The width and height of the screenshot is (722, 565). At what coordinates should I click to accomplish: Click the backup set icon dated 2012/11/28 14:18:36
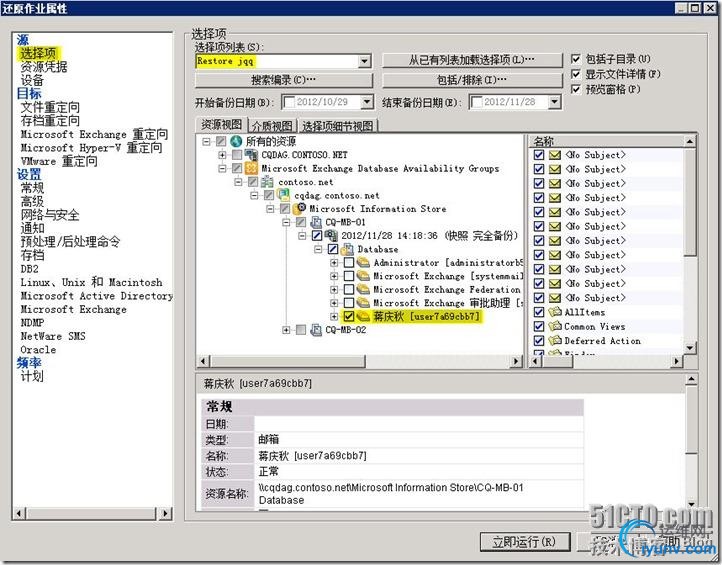click(x=331, y=236)
